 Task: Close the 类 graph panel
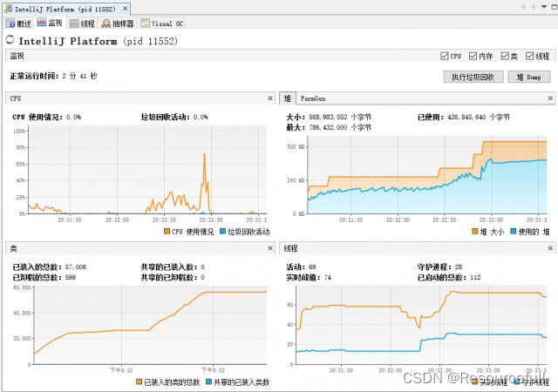[270, 248]
